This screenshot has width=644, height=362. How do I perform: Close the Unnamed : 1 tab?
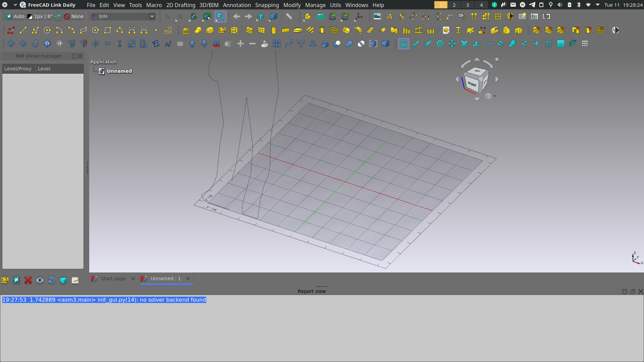188,279
